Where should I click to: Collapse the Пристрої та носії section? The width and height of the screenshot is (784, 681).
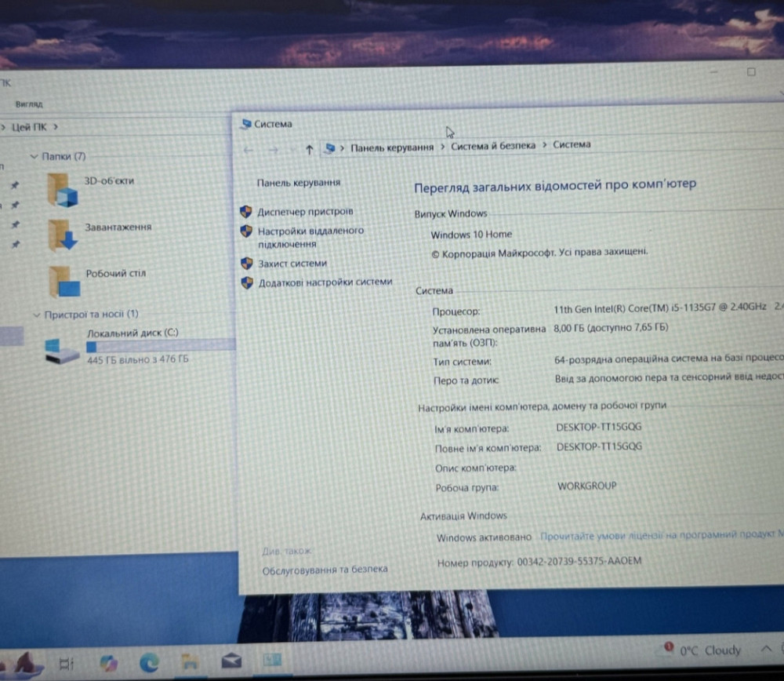pos(36,313)
